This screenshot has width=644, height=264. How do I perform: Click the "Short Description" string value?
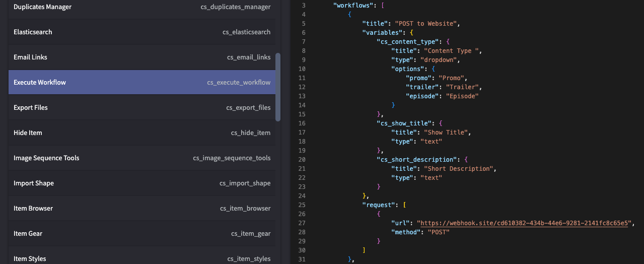[459, 169]
